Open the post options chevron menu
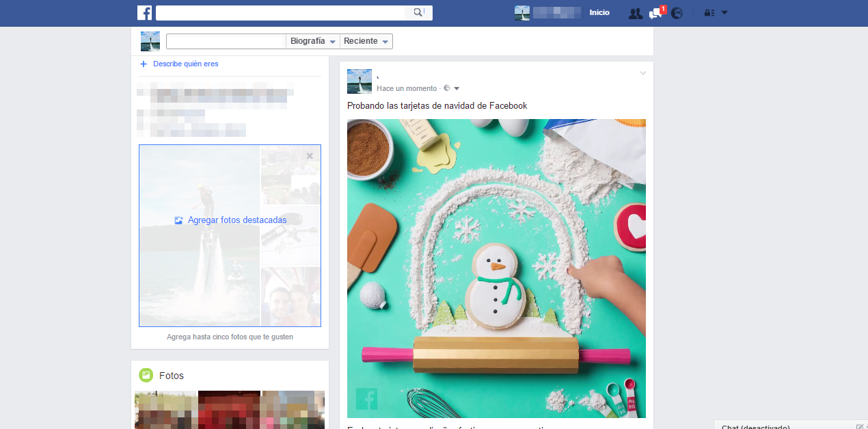 (x=642, y=73)
